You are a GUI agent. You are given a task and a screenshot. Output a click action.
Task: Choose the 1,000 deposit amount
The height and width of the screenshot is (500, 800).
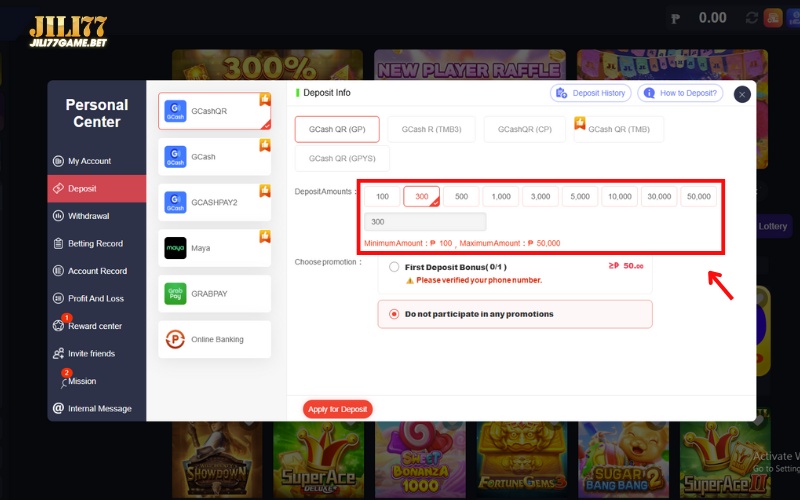(501, 196)
